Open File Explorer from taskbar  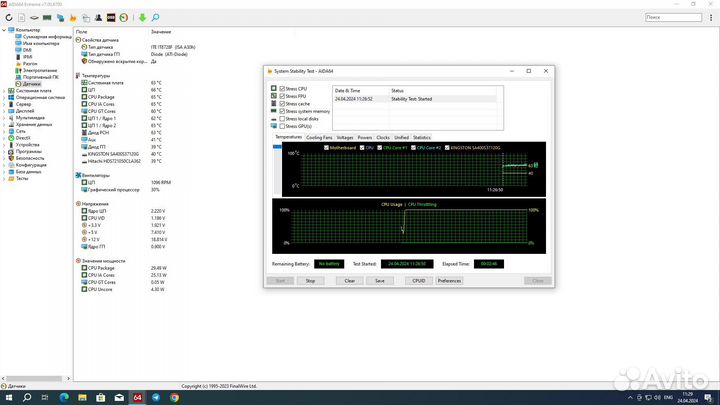point(82,398)
